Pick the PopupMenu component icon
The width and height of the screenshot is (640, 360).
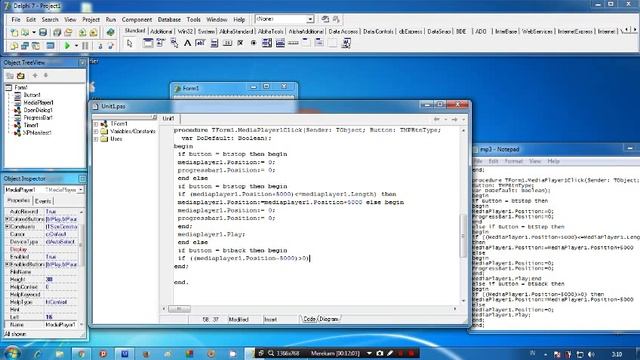click(x=174, y=43)
